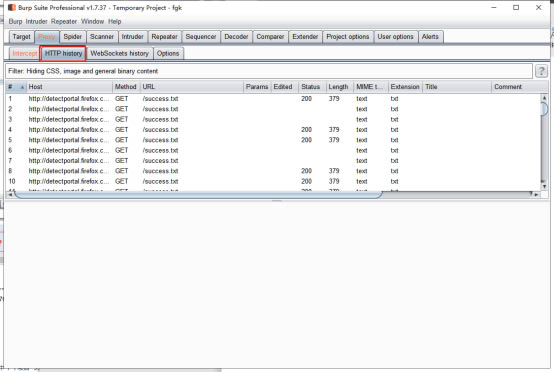Sort by the Edited column header
This screenshot has width=554, height=372.
[284, 87]
